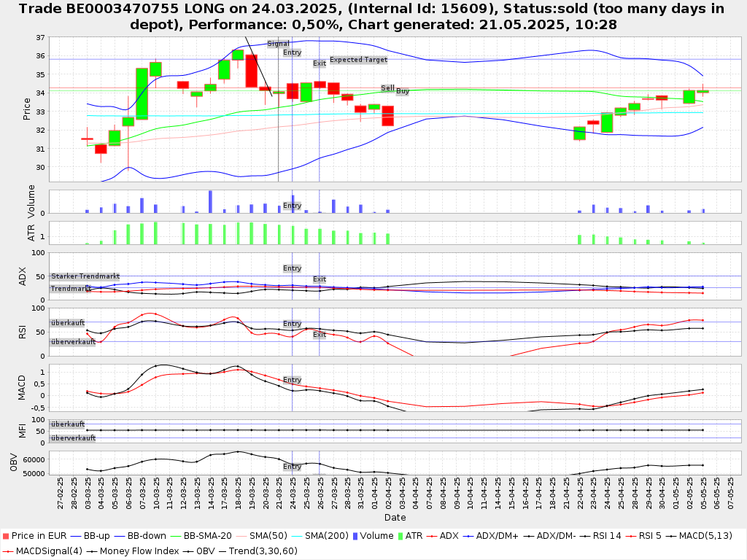Viewport: 747px width, 560px height.
Task: Click the blue Volume legend square
Action: click(355, 536)
